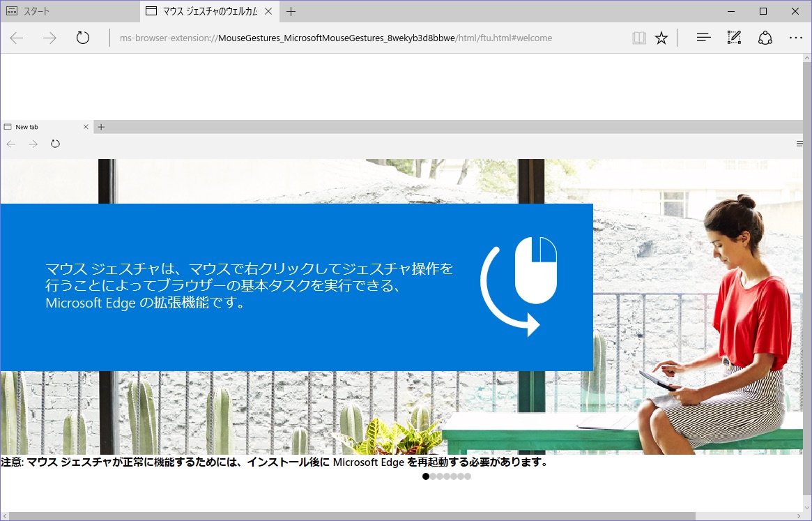Add page to favorites with the star icon
Viewport: 812px width, 521px height.
661,38
